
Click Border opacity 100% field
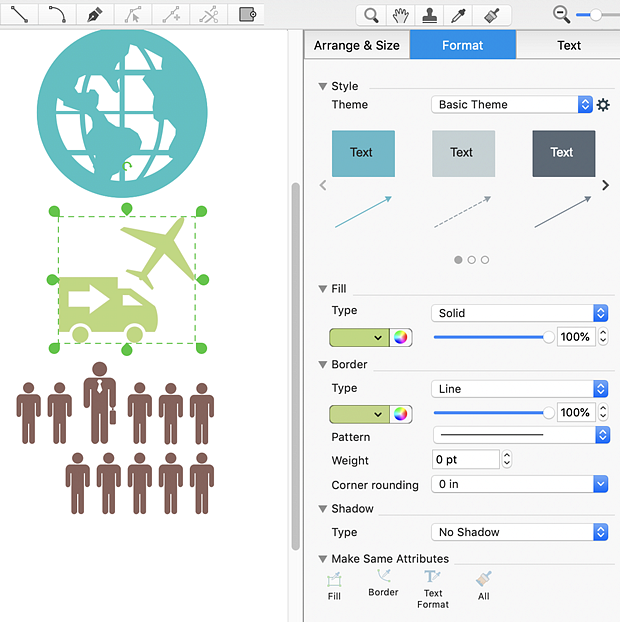pos(576,413)
